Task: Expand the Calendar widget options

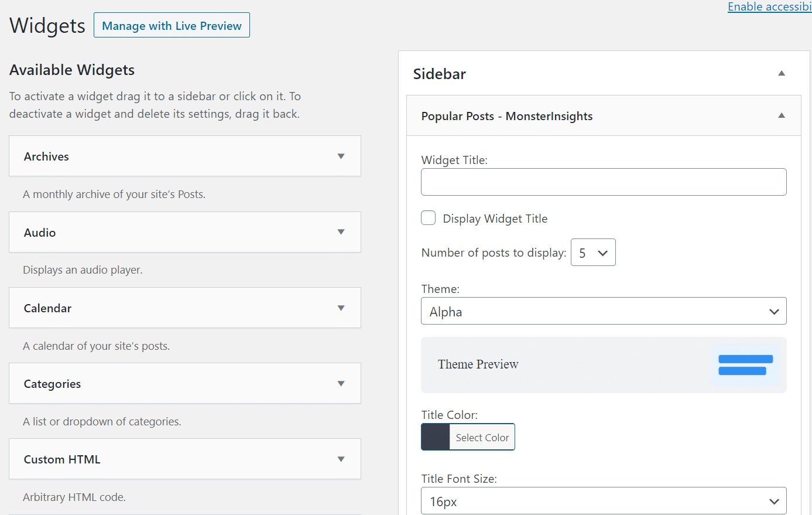Action: (341, 308)
